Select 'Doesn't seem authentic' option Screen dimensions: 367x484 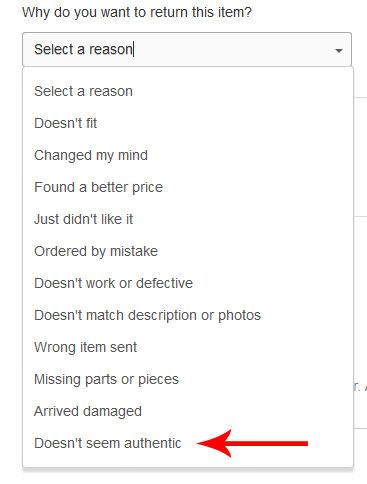click(188, 443)
